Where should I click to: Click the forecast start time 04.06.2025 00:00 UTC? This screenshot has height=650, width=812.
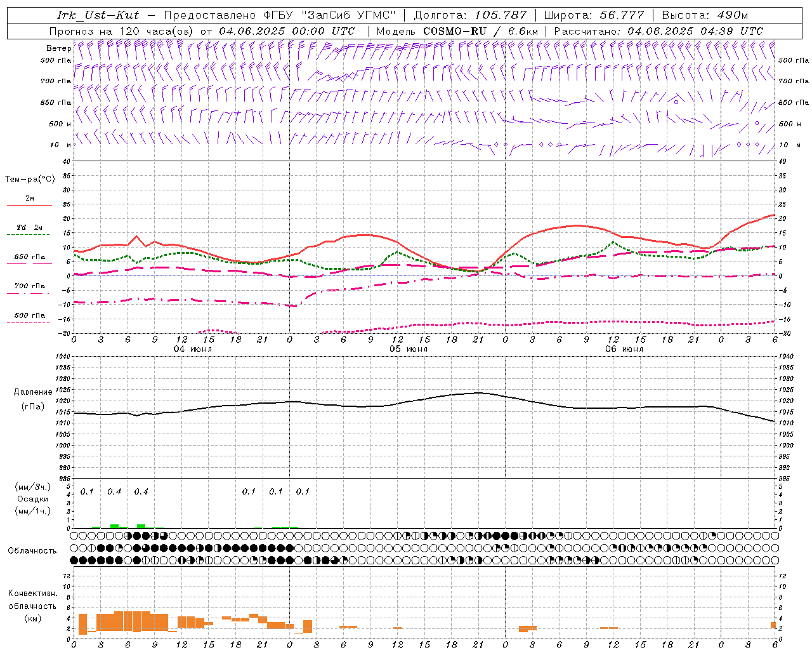coord(287,31)
